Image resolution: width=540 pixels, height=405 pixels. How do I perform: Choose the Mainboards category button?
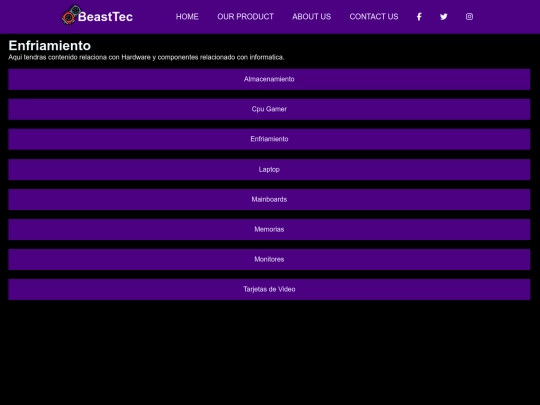[269, 199]
